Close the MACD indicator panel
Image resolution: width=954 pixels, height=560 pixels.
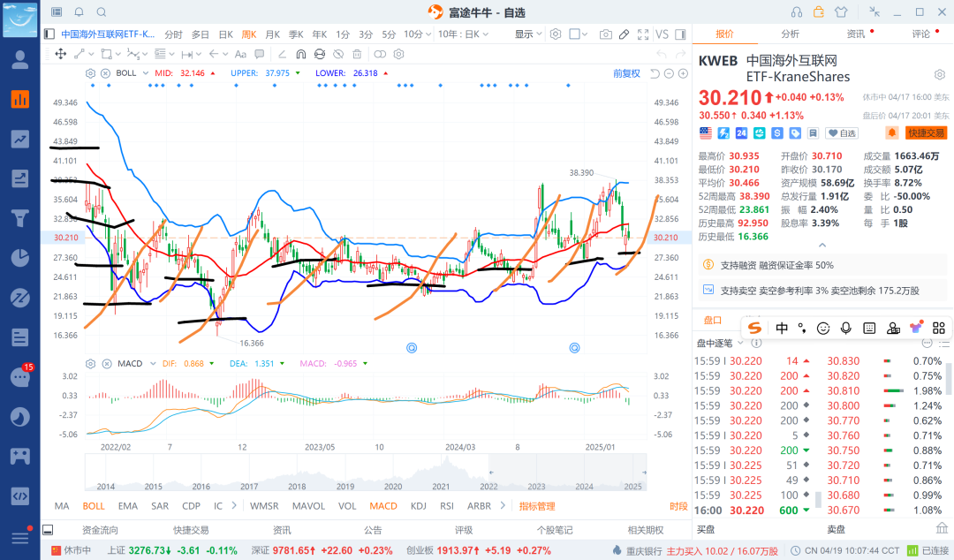click(105, 364)
